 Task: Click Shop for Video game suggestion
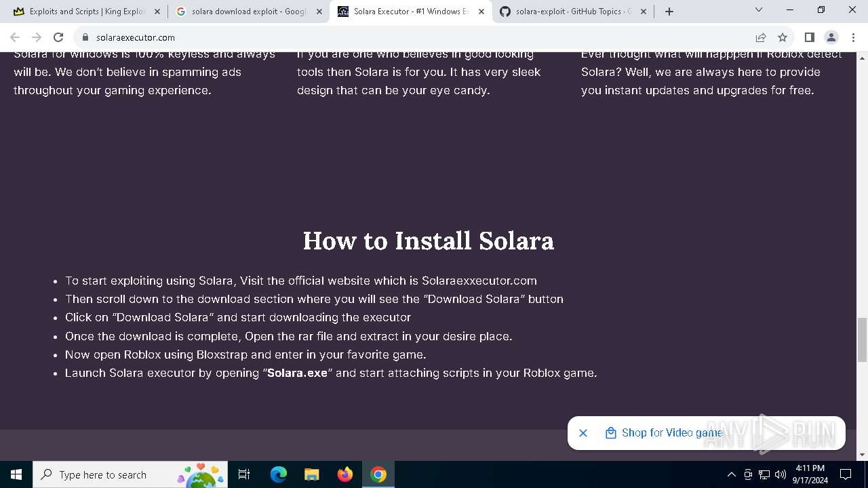(x=672, y=432)
